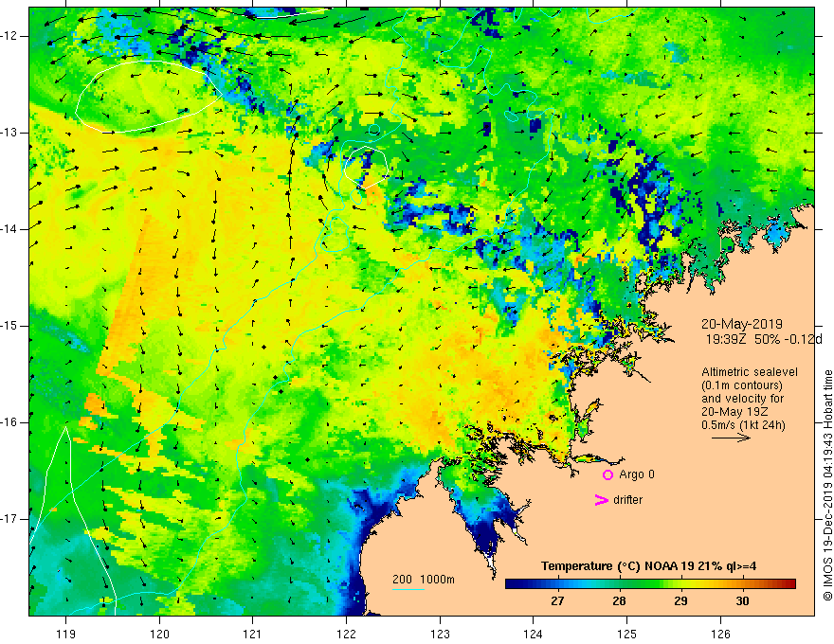Screen dimensions: 834x644
Task: Click the 'drifter' legend label
Action: click(x=627, y=500)
